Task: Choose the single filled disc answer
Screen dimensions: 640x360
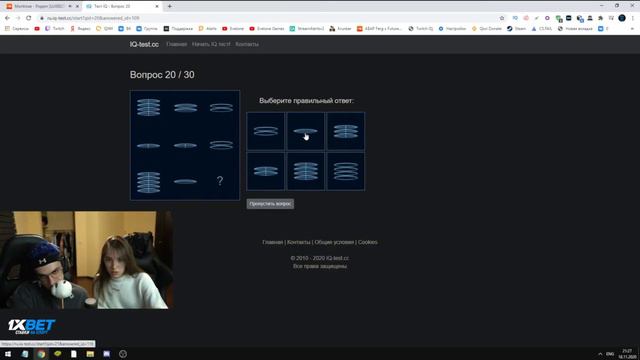Action: point(305,131)
